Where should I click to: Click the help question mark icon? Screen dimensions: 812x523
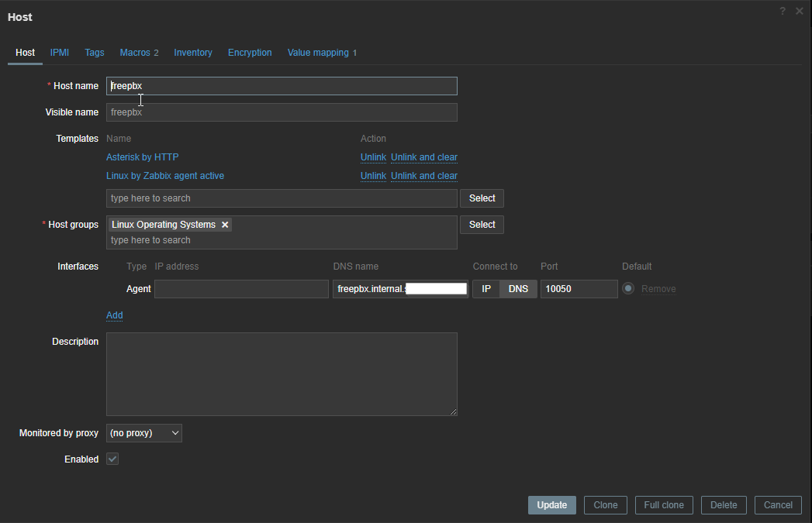click(x=783, y=11)
